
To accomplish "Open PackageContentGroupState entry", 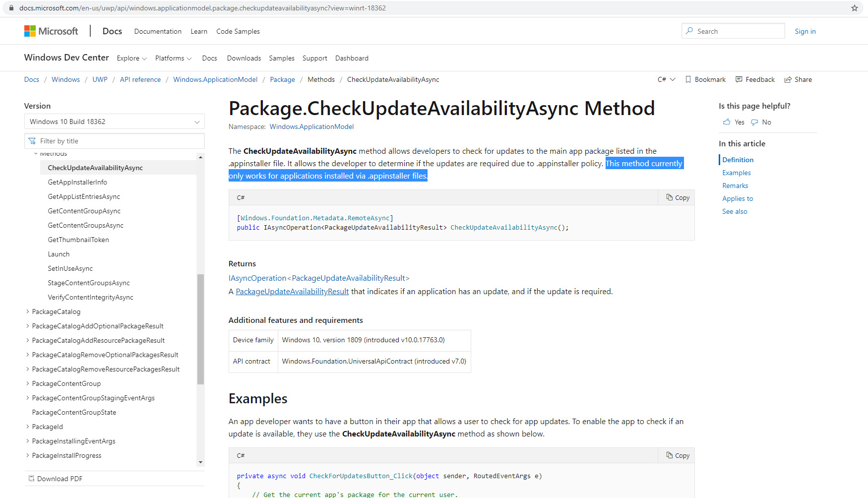I will tap(74, 412).
